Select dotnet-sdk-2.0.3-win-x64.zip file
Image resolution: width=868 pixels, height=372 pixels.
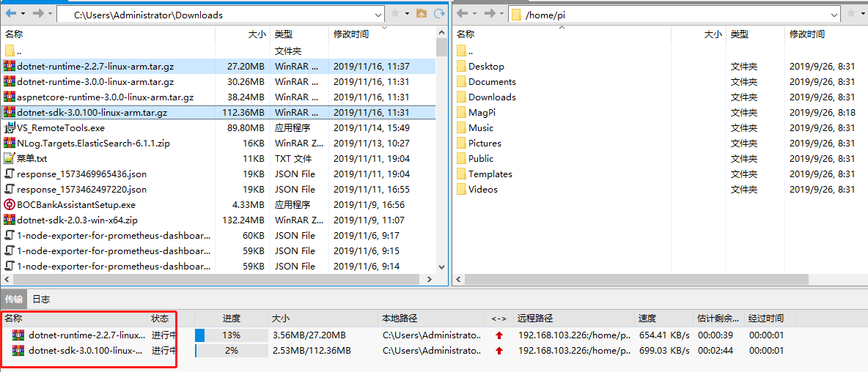(218, 220)
